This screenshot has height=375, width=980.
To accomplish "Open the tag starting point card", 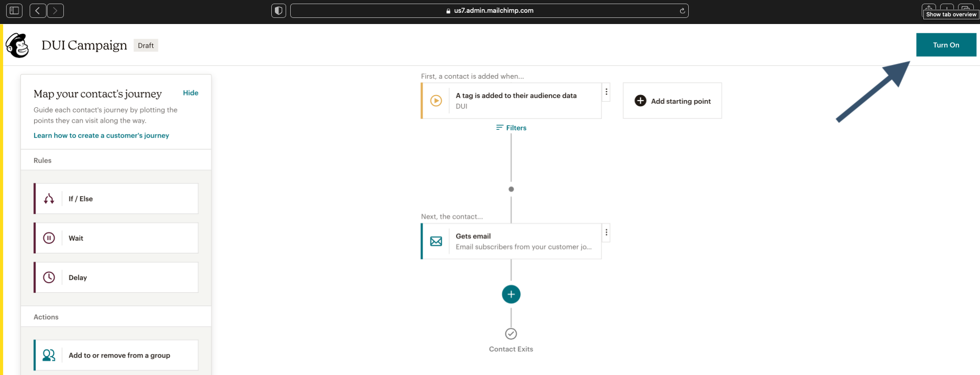I will (x=511, y=101).
